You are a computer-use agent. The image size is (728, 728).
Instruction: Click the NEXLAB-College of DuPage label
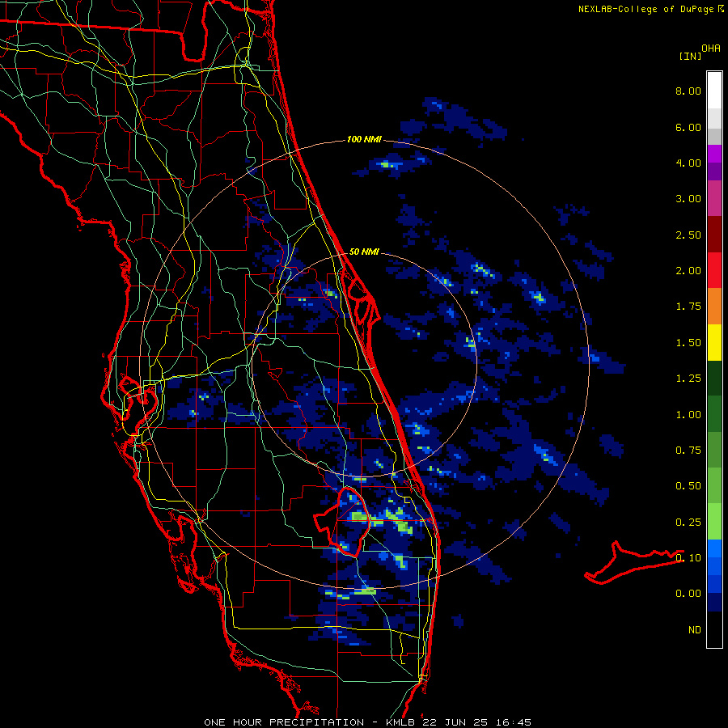click(645, 9)
